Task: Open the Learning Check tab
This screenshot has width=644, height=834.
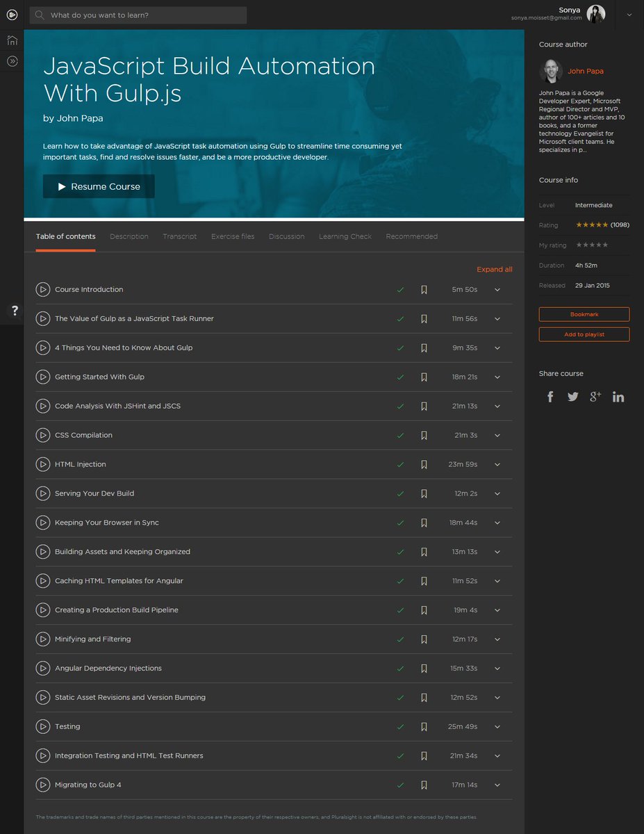Action: pos(345,236)
